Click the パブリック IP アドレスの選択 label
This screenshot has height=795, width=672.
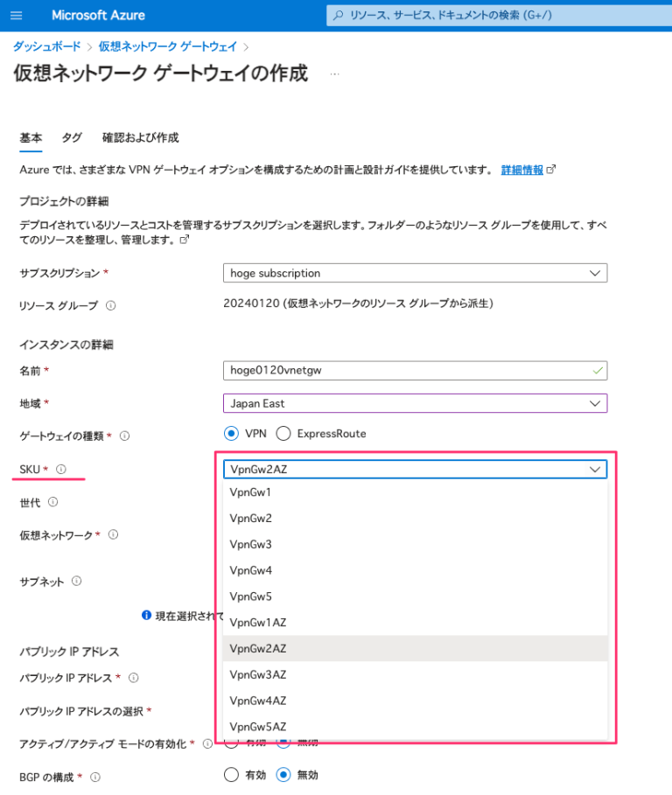81,711
